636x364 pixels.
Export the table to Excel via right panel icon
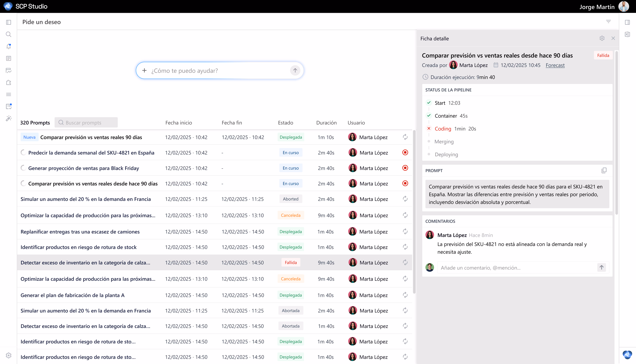628,34
